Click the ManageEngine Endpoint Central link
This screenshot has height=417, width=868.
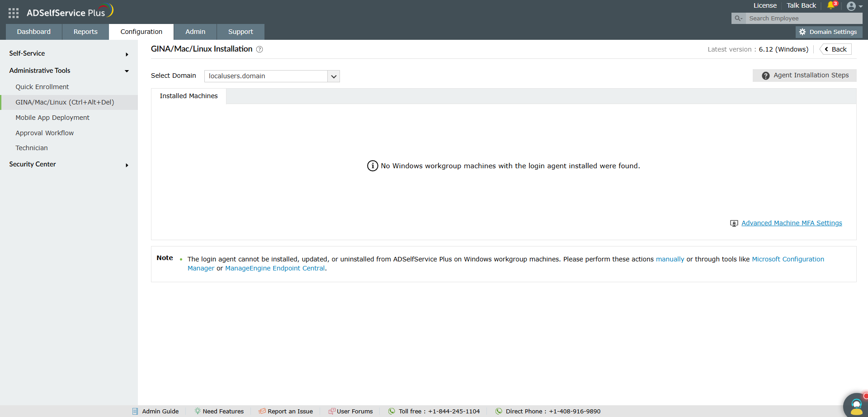(274, 268)
